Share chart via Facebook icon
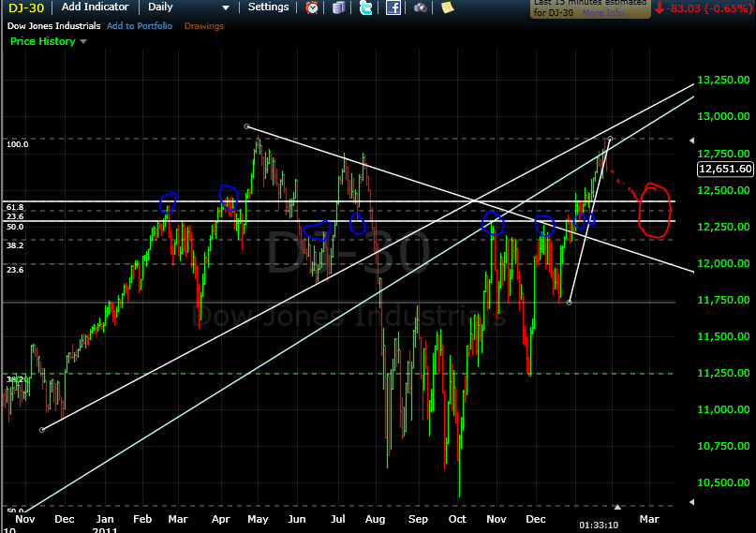Viewport: 756px width, 533px height. [x=393, y=7]
